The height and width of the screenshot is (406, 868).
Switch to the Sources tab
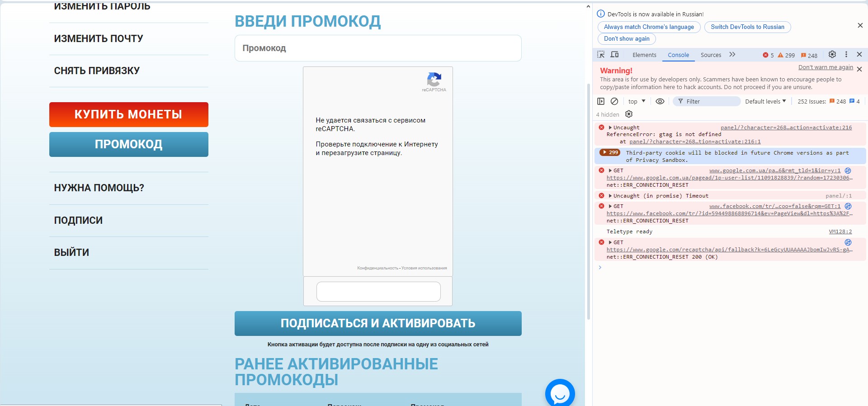tap(711, 55)
